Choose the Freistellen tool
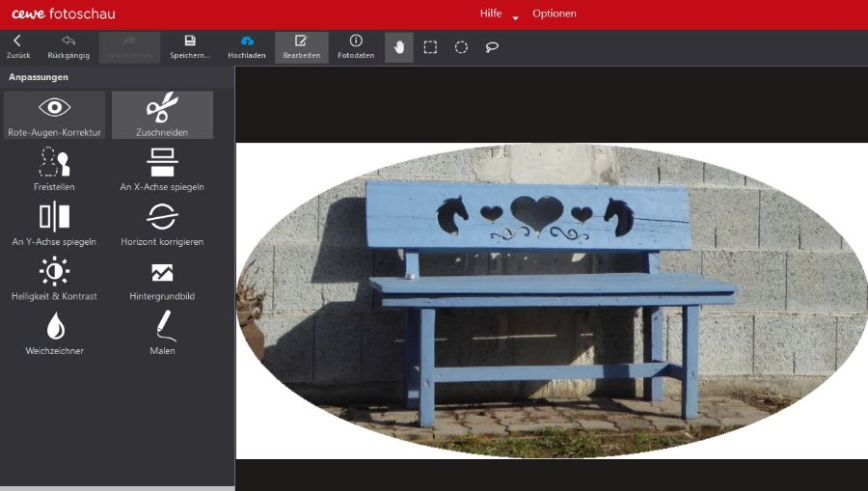The height and width of the screenshot is (491, 868). point(54,170)
